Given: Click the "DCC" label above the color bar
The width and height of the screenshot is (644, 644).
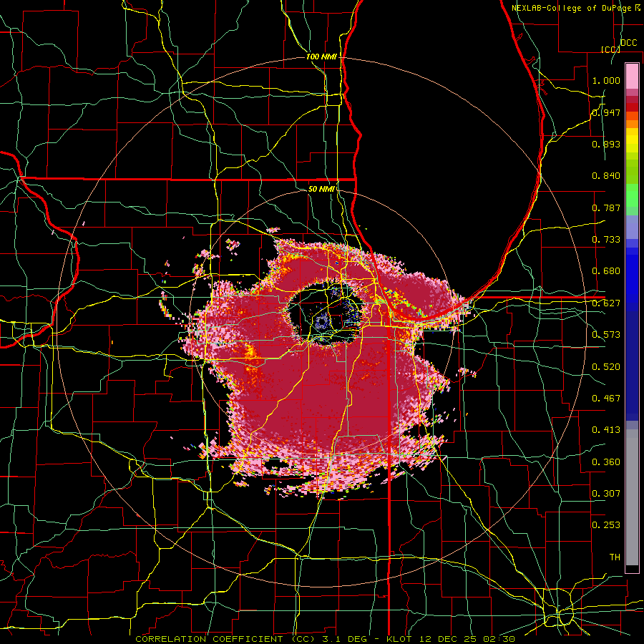Looking at the screenshot, I should coord(629,43).
